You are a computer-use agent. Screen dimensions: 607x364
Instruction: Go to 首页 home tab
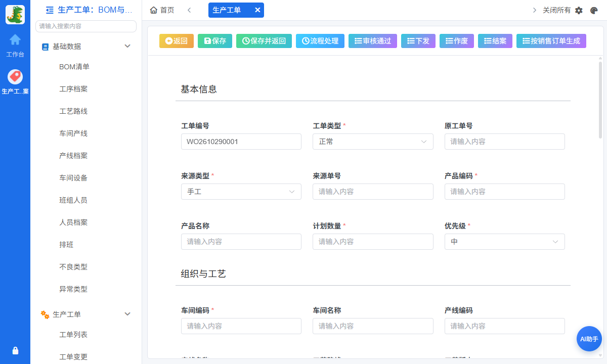pos(162,10)
